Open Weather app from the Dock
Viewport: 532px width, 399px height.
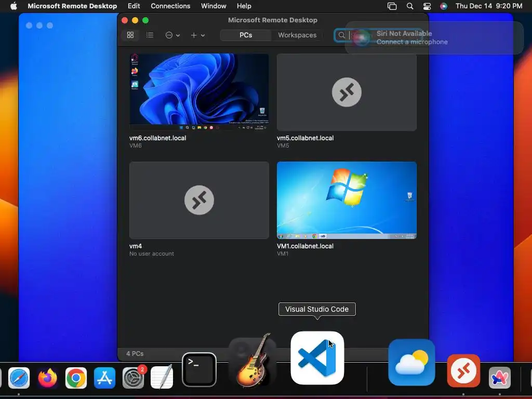411,362
